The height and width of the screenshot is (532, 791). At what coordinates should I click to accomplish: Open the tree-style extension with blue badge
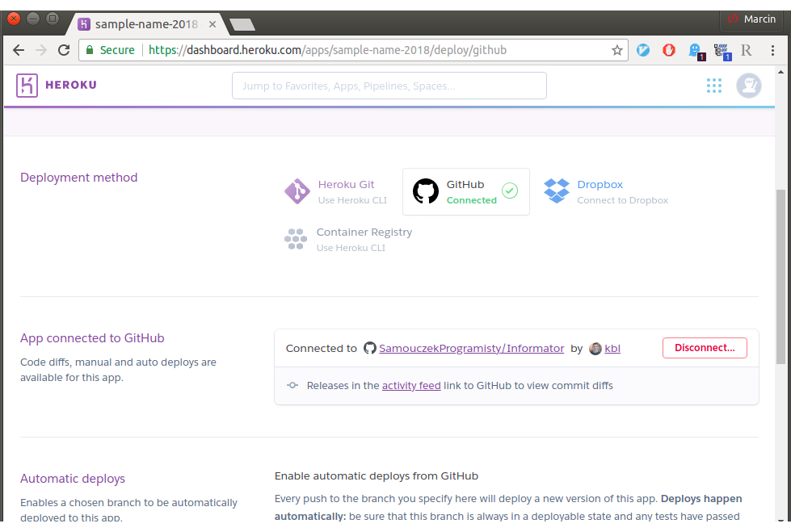[x=722, y=52]
